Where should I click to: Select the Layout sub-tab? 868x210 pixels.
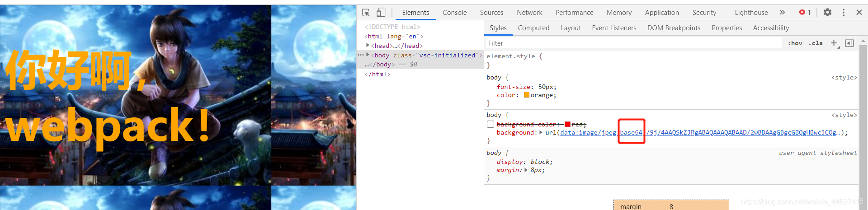coord(571,28)
